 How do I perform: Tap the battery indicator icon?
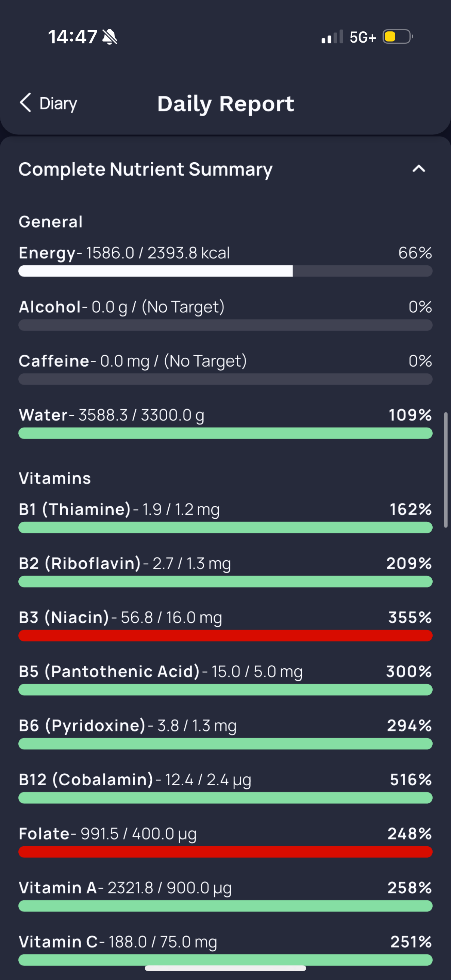[398, 37]
